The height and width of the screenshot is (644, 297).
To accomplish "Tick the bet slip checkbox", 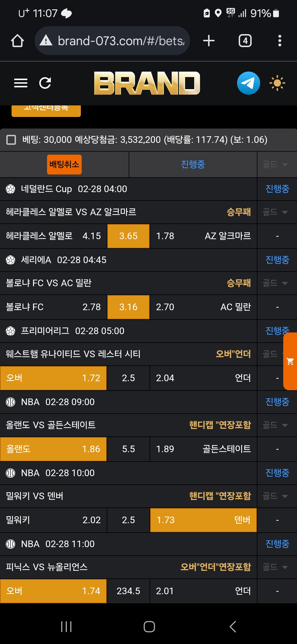I will (x=11, y=140).
